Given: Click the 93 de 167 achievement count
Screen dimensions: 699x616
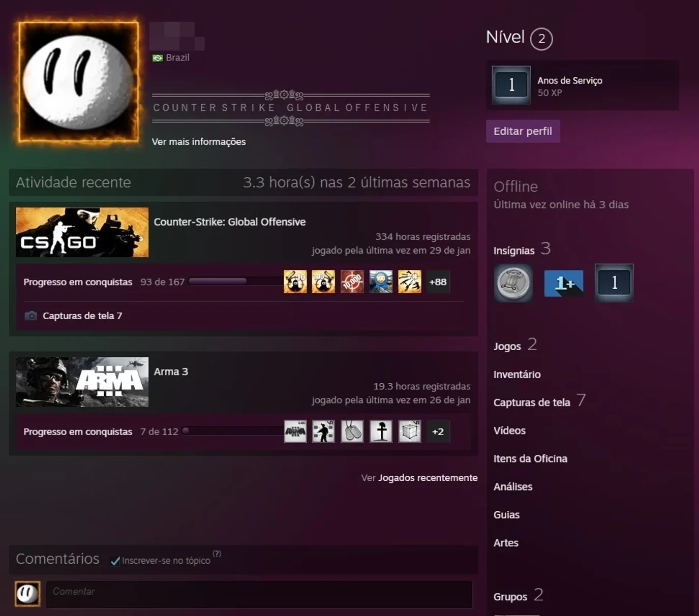Looking at the screenshot, I should 162,282.
